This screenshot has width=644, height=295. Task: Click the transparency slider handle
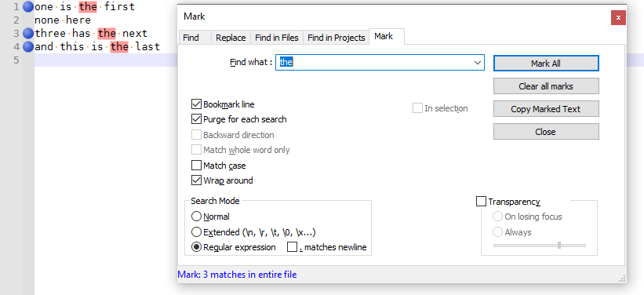click(x=559, y=246)
